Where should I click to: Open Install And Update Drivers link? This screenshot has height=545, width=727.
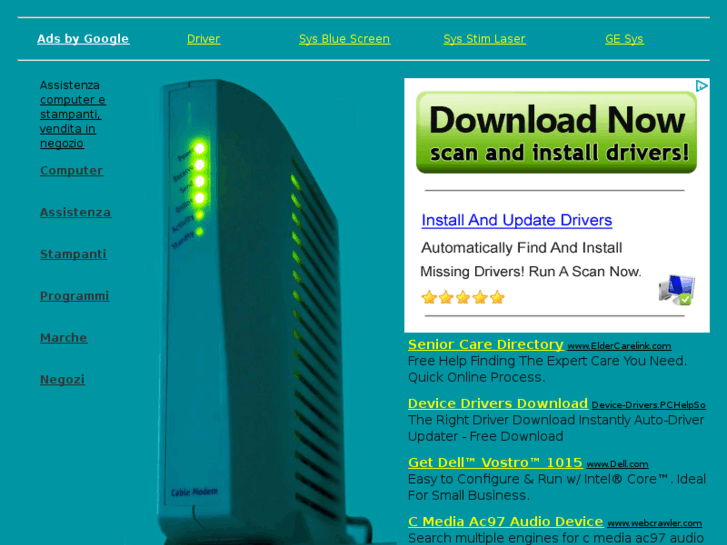517,220
